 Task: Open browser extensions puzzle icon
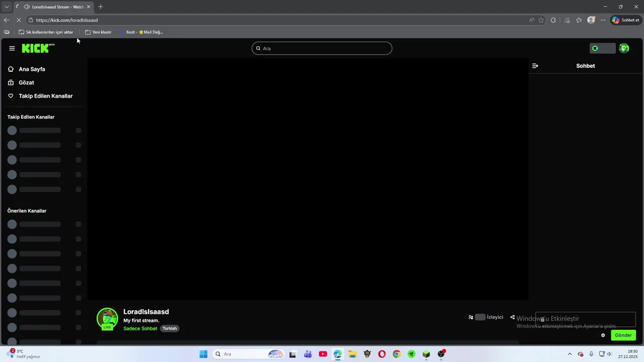tap(553, 20)
